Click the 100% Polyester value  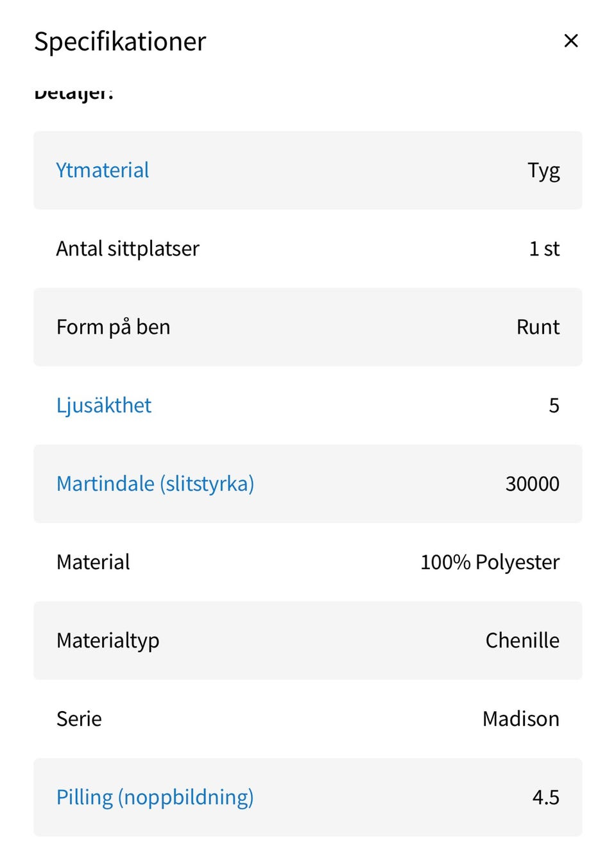pyautogui.click(x=490, y=562)
